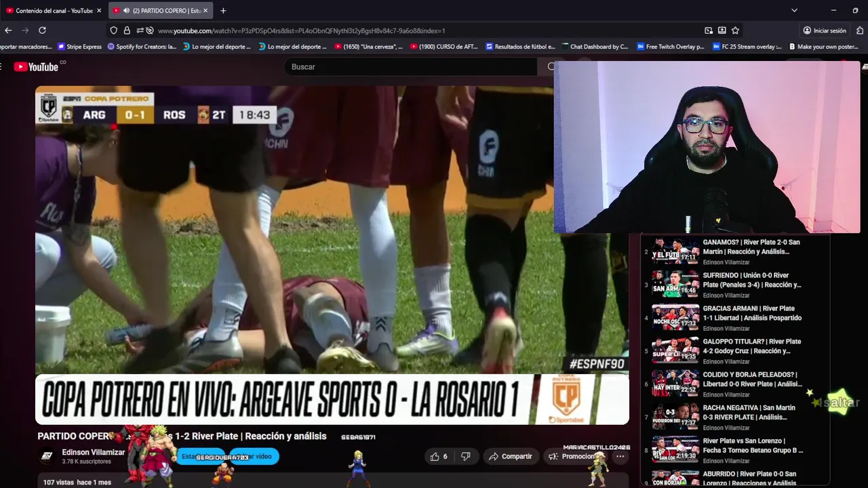Install page as app icon in address bar
The width and height of the screenshot is (868, 488).
pos(722,30)
